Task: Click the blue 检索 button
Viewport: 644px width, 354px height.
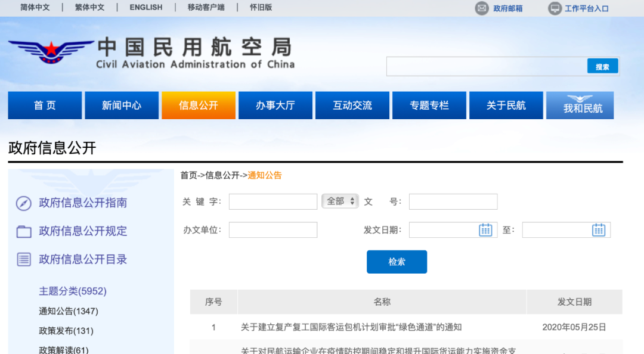Action: pyautogui.click(x=397, y=262)
